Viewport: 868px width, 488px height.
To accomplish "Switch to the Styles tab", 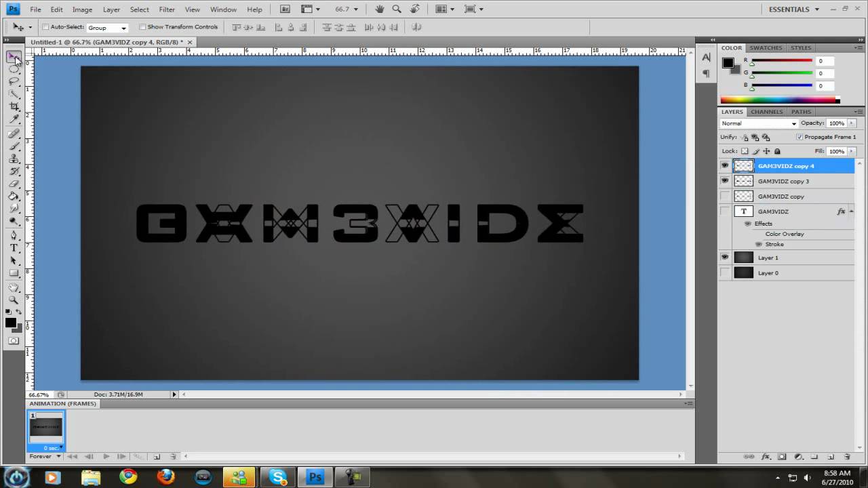I will tap(801, 48).
